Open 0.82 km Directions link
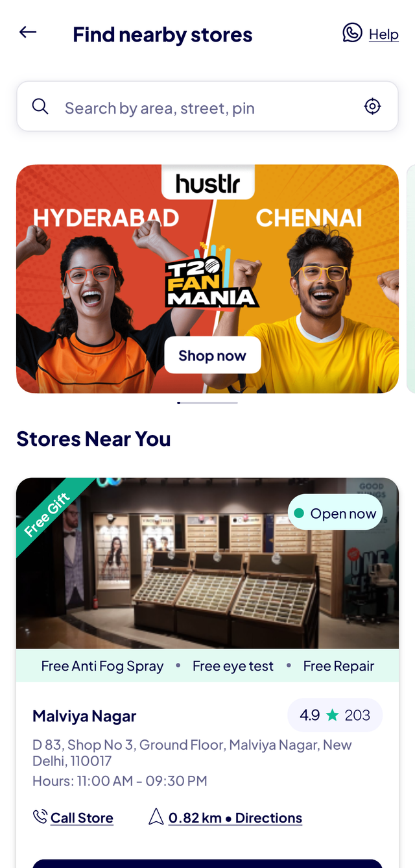 [235, 818]
